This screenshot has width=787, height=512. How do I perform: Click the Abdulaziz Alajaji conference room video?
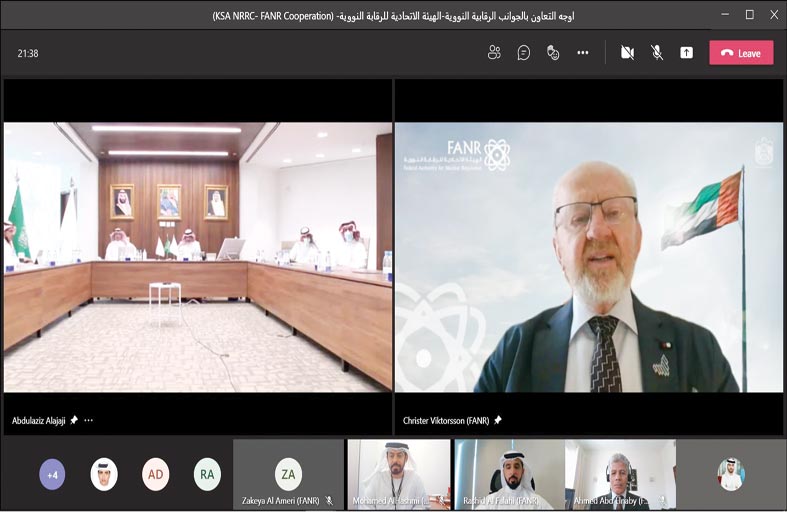pyautogui.click(x=198, y=256)
